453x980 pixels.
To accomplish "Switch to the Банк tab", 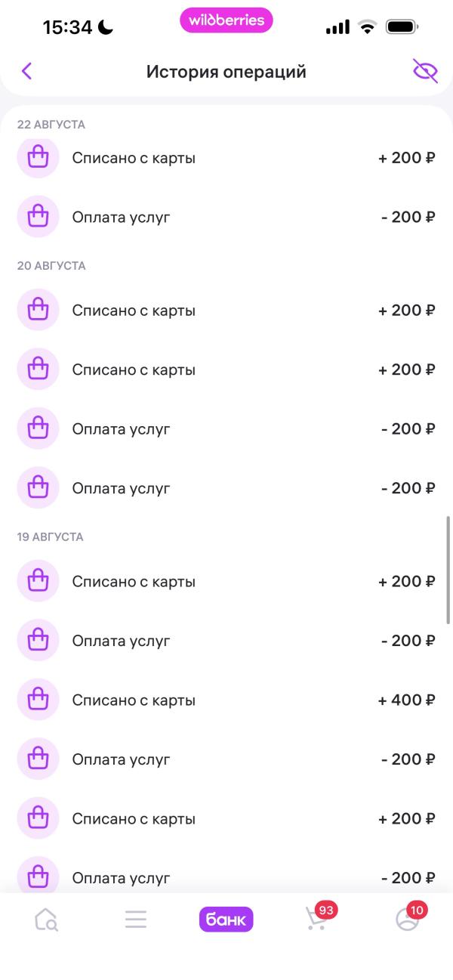I will 226,920.
